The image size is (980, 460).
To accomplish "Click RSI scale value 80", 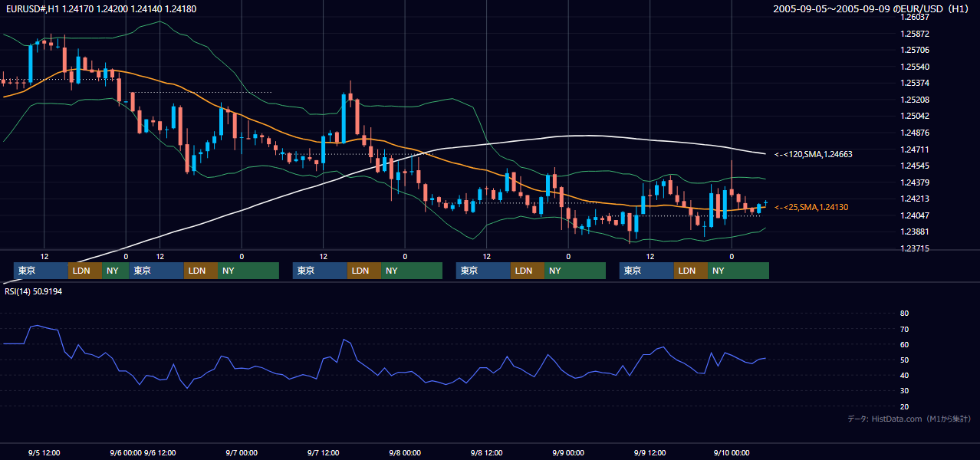I will (905, 314).
